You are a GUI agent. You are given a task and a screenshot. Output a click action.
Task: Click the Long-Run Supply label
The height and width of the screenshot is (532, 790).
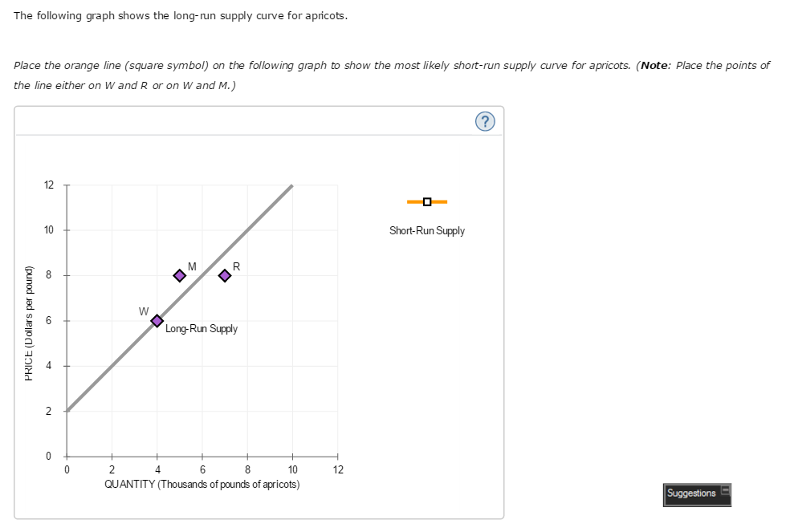[x=201, y=328]
